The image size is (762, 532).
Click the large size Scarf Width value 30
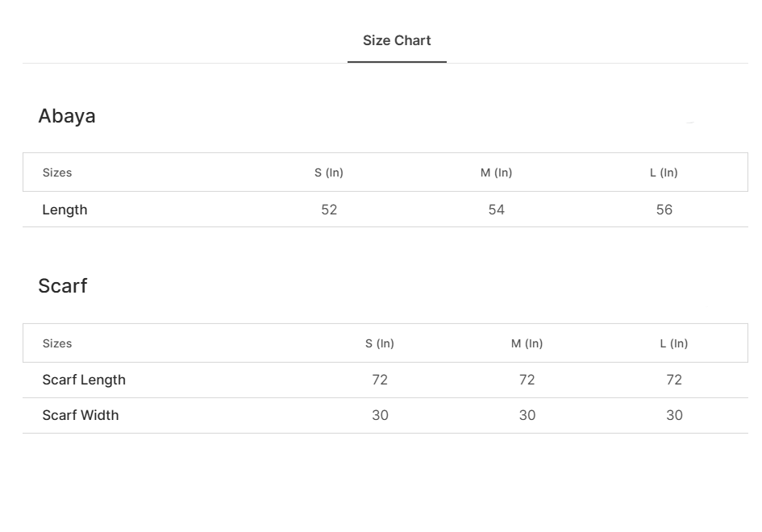click(x=674, y=415)
